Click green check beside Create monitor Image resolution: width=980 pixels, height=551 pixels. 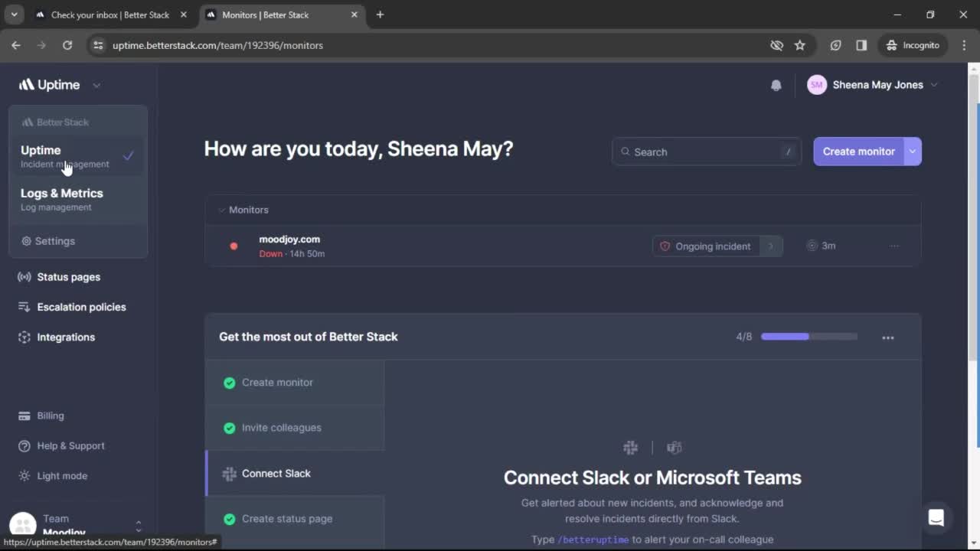[x=229, y=383]
